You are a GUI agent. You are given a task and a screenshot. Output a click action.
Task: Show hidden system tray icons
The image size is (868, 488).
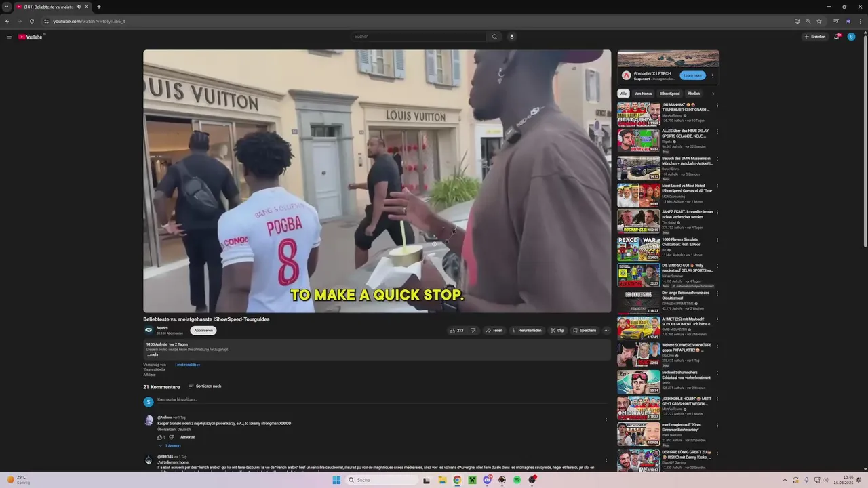[x=785, y=480]
